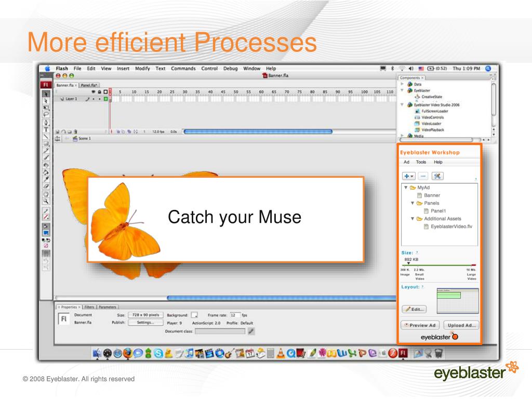Toggle show all layers as outlines square
The height and width of the screenshot is (399, 532).
click(x=105, y=91)
